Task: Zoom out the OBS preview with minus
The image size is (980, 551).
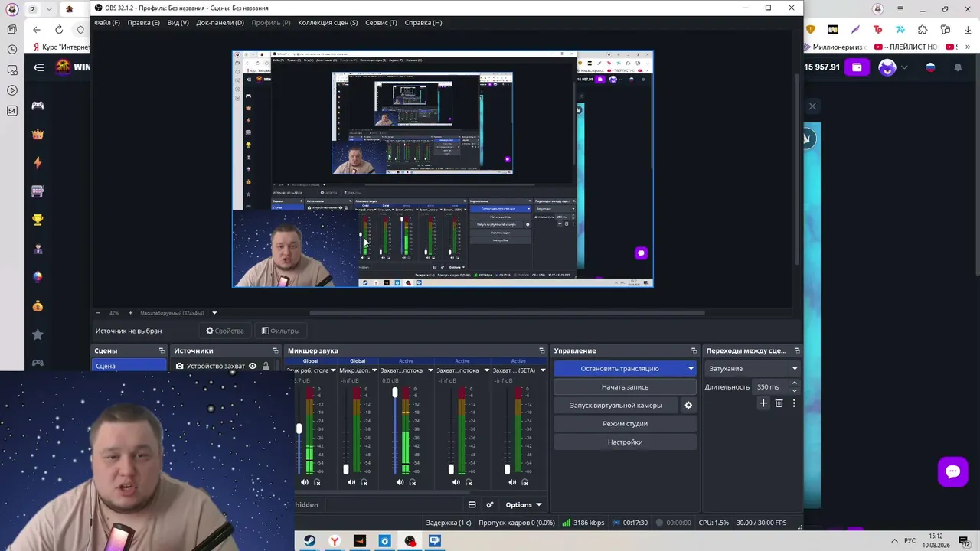Action: tap(97, 313)
